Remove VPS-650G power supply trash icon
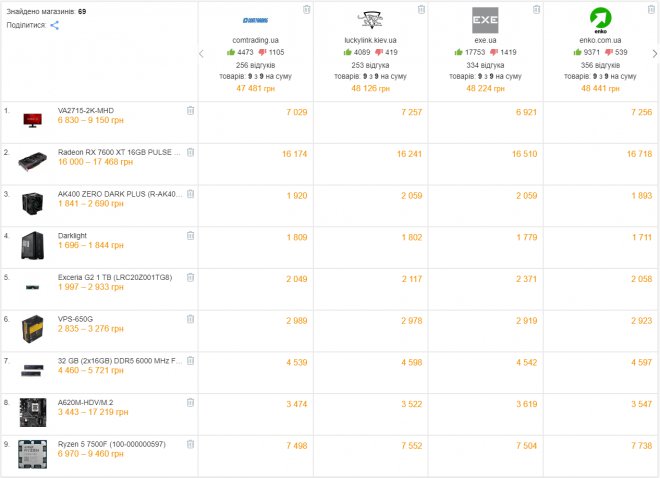 (x=190, y=318)
